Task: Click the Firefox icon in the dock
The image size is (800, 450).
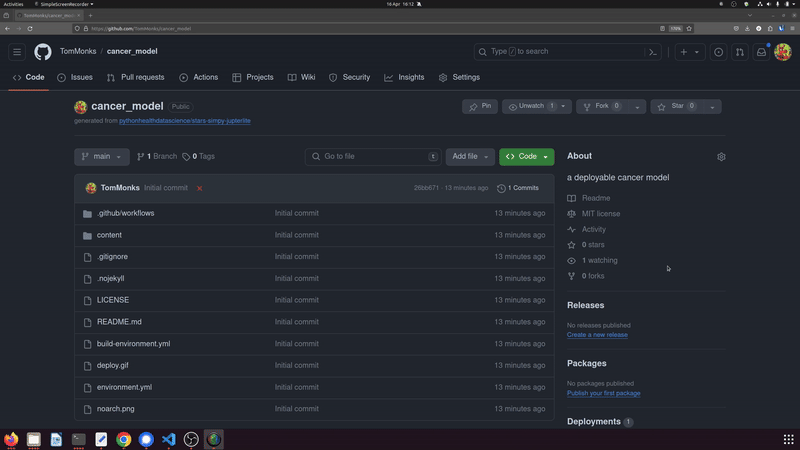Action: pyautogui.click(x=11, y=439)
